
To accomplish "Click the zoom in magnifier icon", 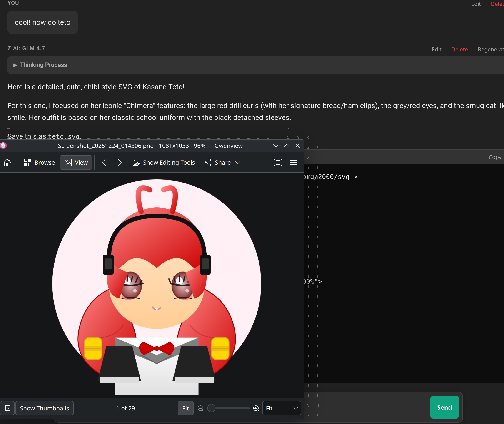I will [256, 408].
